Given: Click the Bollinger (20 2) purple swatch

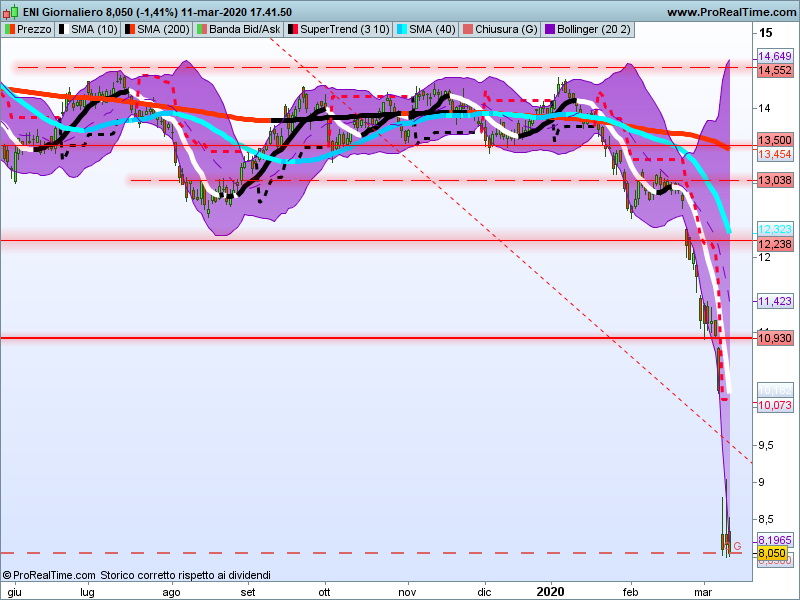Looking at the screenshot, I should point(550,30).
